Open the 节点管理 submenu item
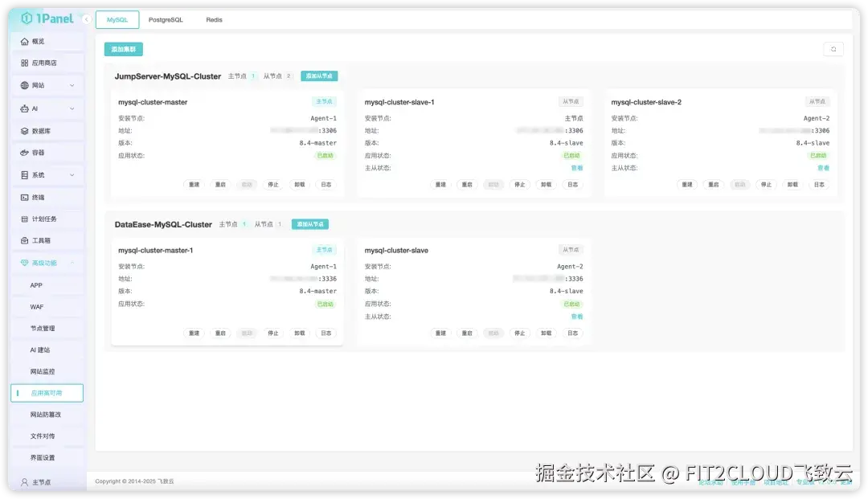Viewport: 868px width, 499px height. click(x=47, y=329)
